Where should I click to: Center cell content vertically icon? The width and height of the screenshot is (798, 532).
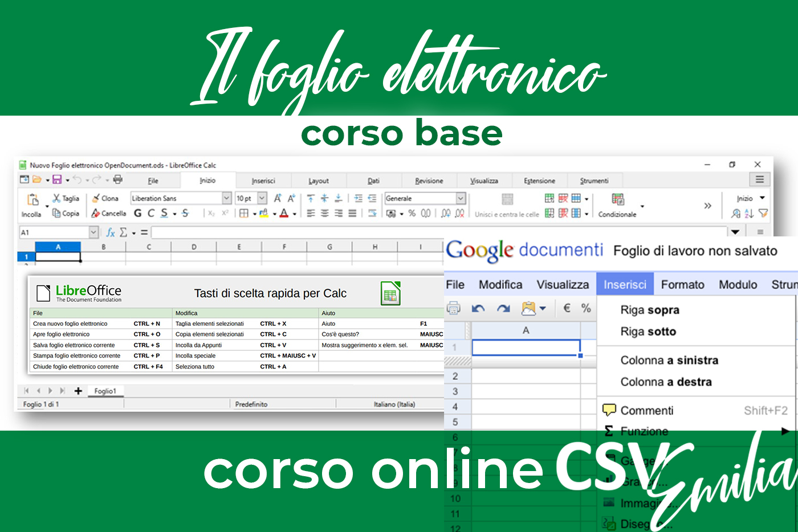pyautogui.click(x=324, y=198)
